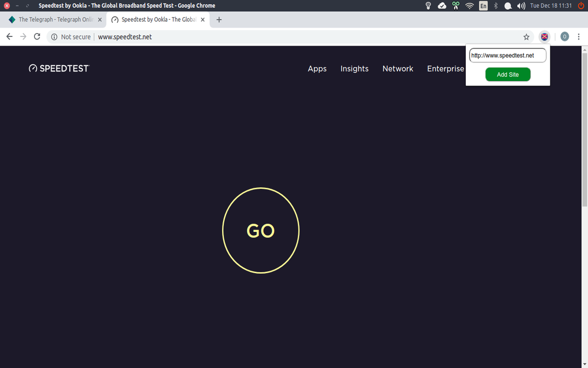Open the Chrome profile avatar

click(x=565, y=37)
